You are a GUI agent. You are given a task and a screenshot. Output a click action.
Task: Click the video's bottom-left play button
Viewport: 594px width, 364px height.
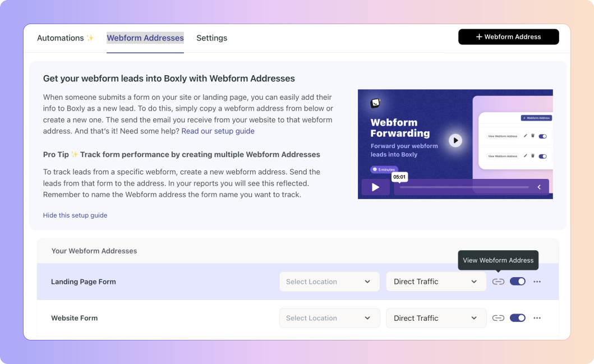[x=375, y=187]
